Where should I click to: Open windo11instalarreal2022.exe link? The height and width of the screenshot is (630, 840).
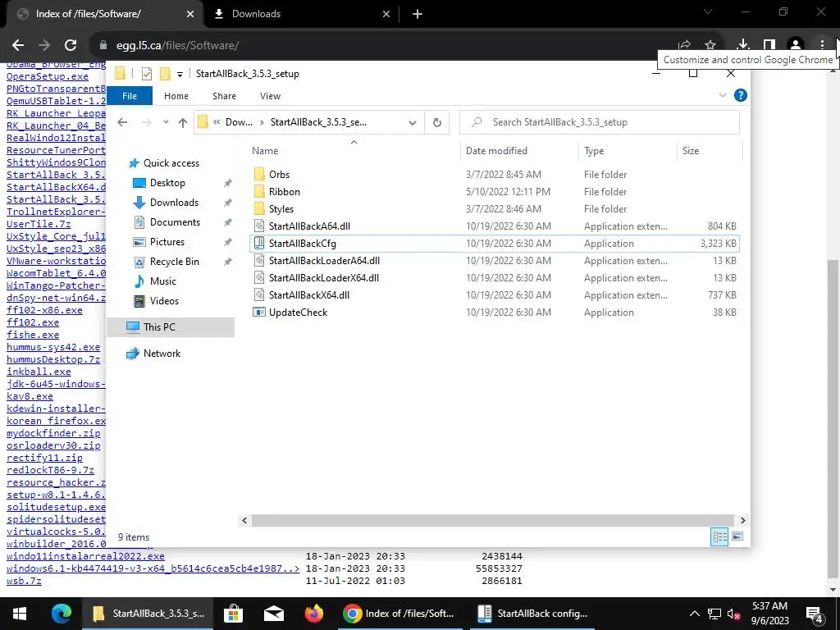click(x=85, y=556)
